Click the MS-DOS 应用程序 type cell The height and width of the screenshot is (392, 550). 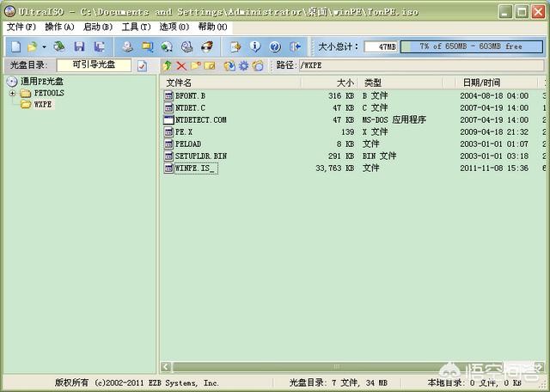click(394, 120)
